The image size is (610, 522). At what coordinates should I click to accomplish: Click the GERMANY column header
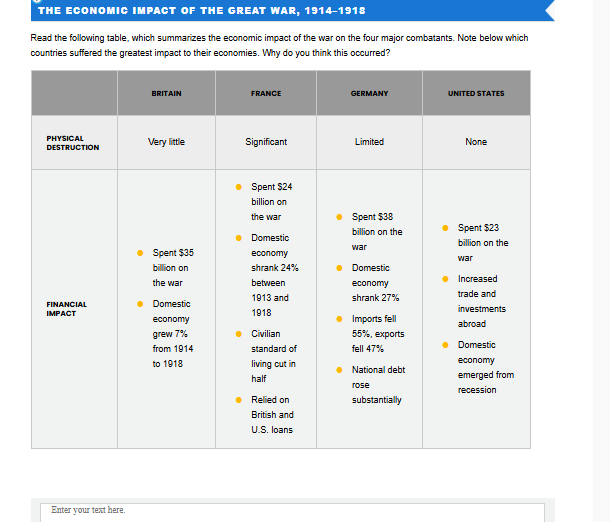coord(369,93)
